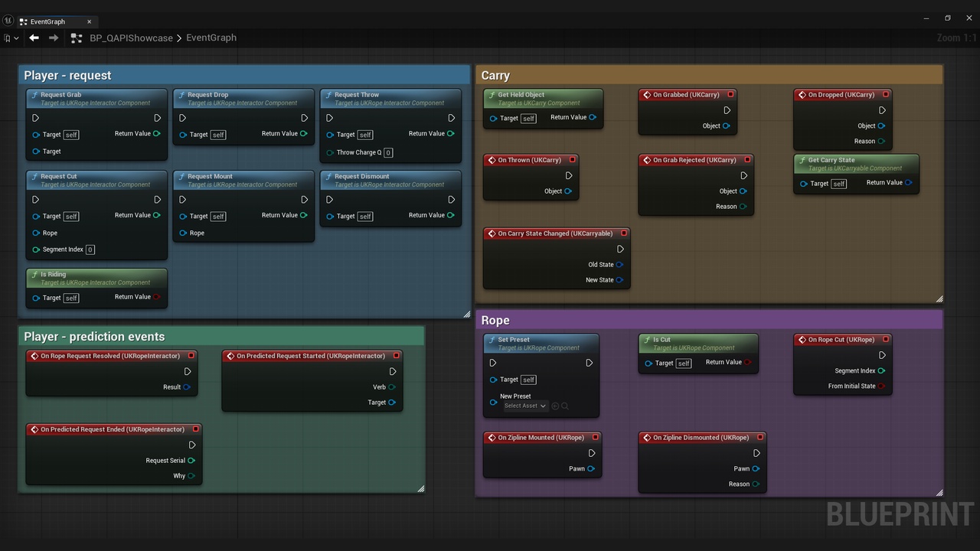
Task: Click the Set Preset Target self field
Action: tap(528, 380)
